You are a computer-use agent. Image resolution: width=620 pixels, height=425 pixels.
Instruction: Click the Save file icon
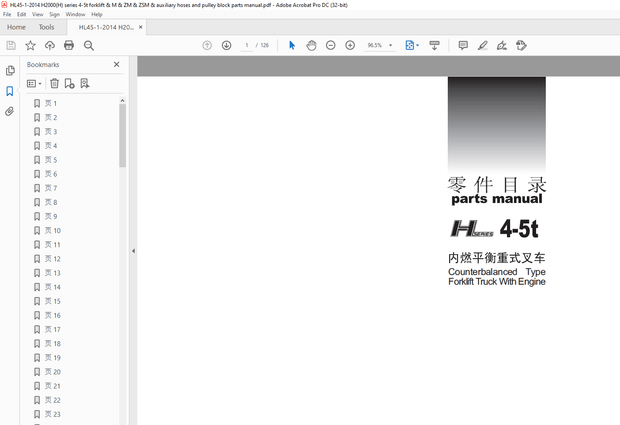click(11, 45)
